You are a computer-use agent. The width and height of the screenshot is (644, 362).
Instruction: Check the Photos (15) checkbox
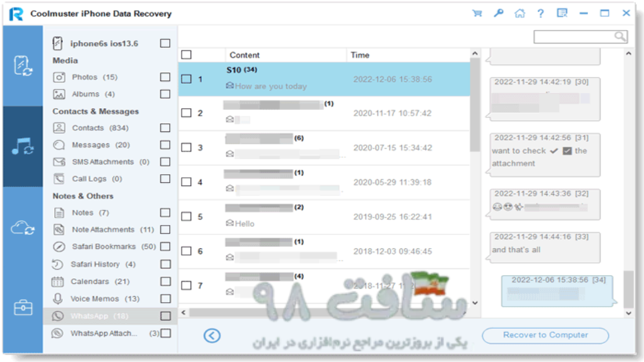click(165, 77)
